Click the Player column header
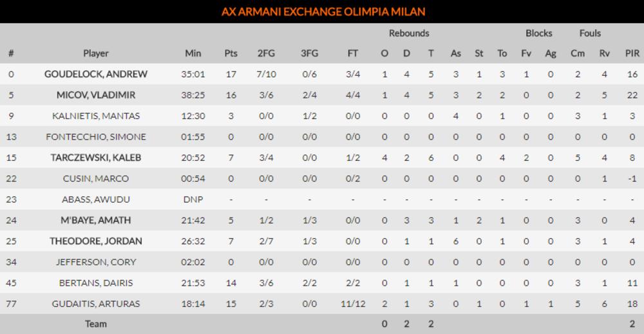The width and height of the screenshot is (644, 334). 96,53
